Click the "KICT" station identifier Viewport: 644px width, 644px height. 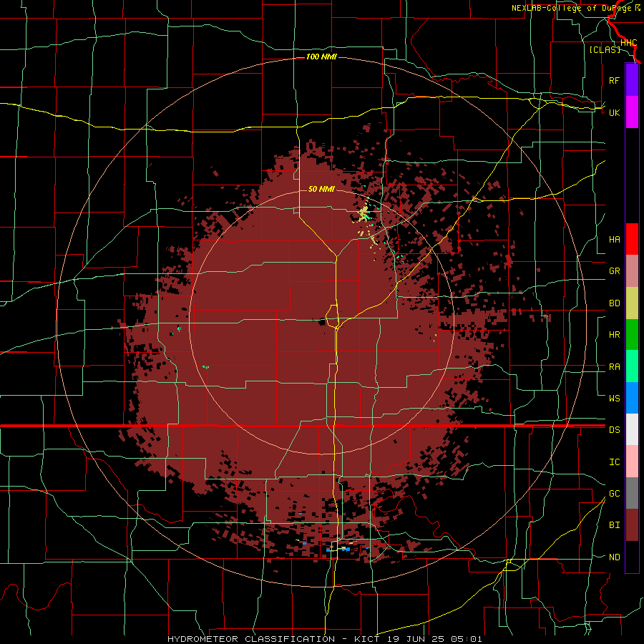(x=367, y=639)
